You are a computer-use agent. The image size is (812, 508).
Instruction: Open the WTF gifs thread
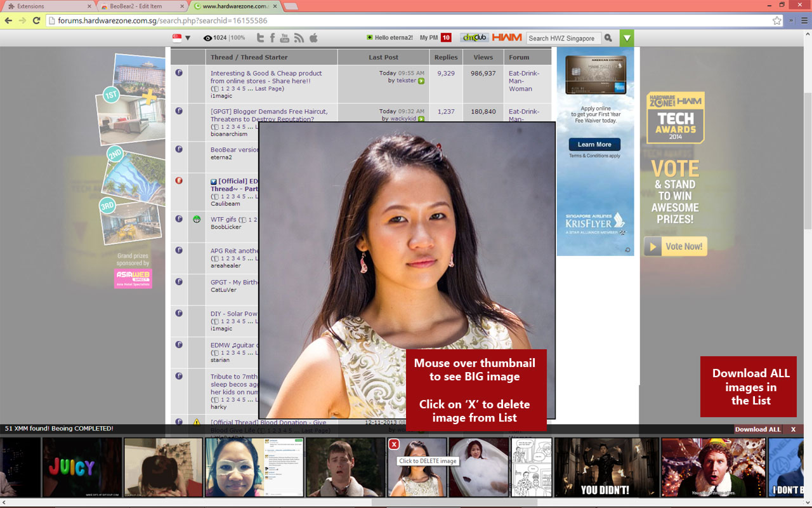pyautogui.click(x=223, y=219)
